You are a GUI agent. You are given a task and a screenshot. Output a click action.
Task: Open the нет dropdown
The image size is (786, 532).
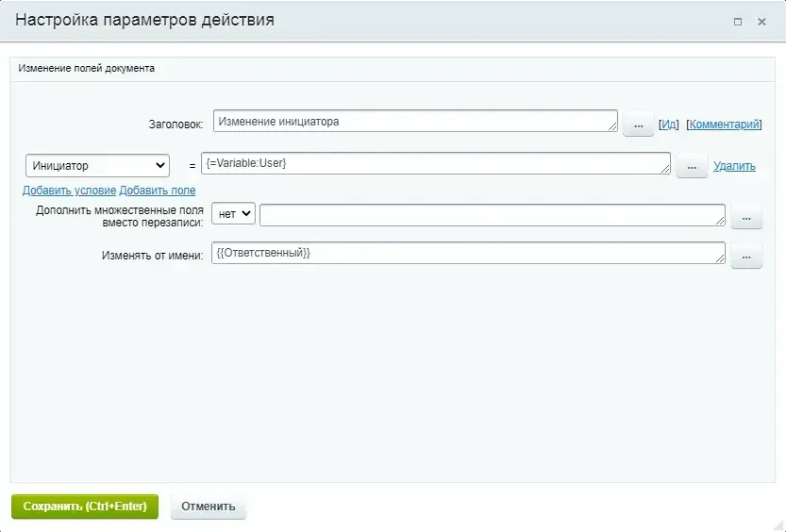pyautogui.click(x=234, y=214)
